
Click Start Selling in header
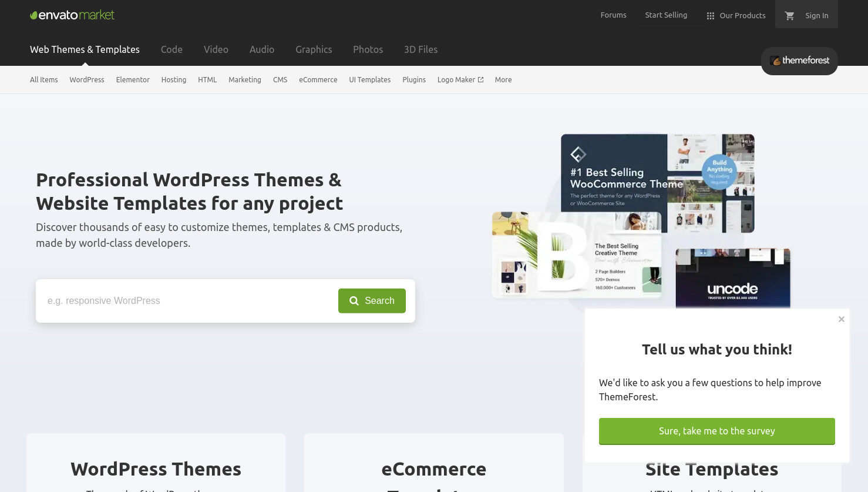pyautogui.click(x=666, y=15)
